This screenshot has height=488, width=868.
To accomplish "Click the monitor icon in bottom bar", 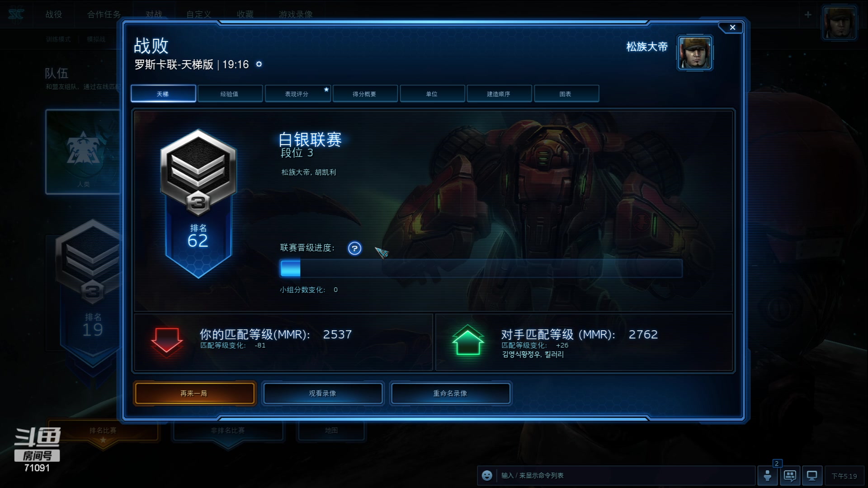I will click(812, 475).
